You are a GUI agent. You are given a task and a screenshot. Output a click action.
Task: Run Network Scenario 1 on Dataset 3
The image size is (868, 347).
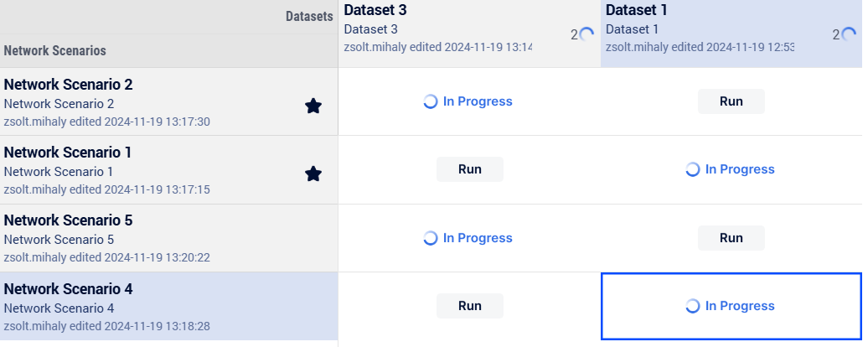(x=470, y=169)
